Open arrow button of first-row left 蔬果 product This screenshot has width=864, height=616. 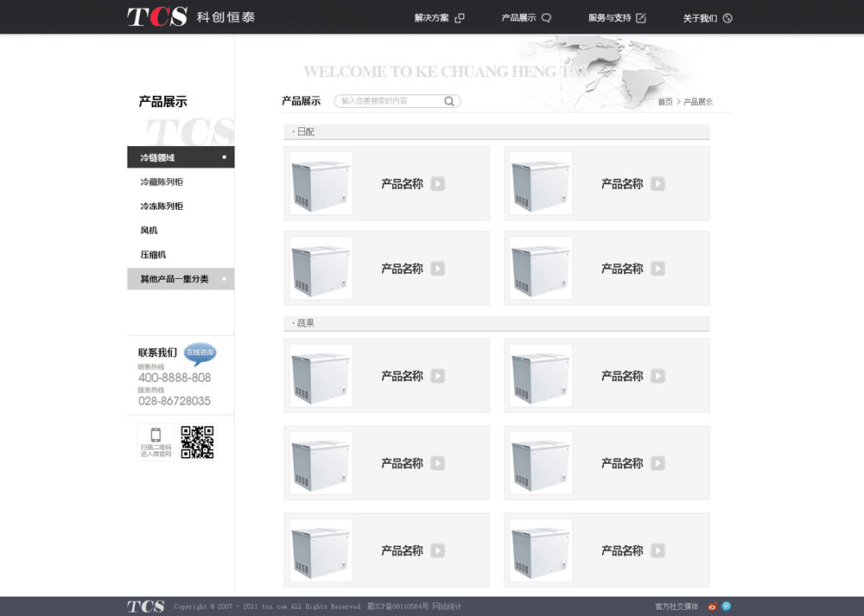tap(437, 376)
